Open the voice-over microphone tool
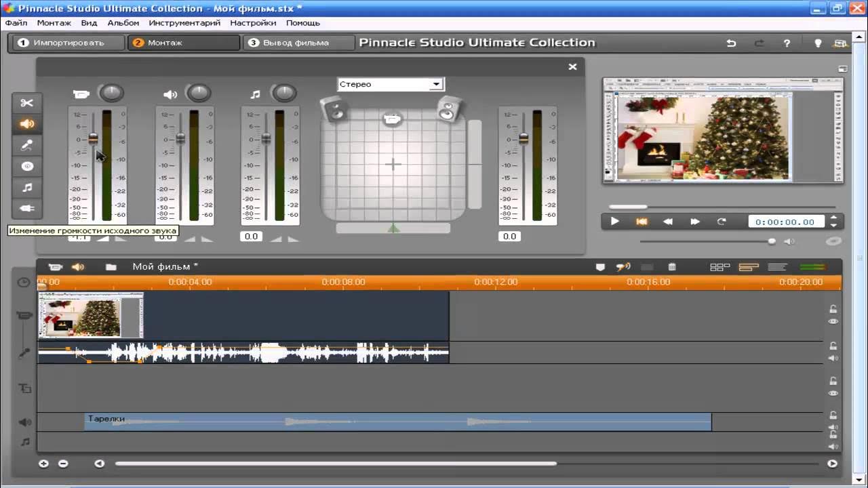 (x=27, y=145)
